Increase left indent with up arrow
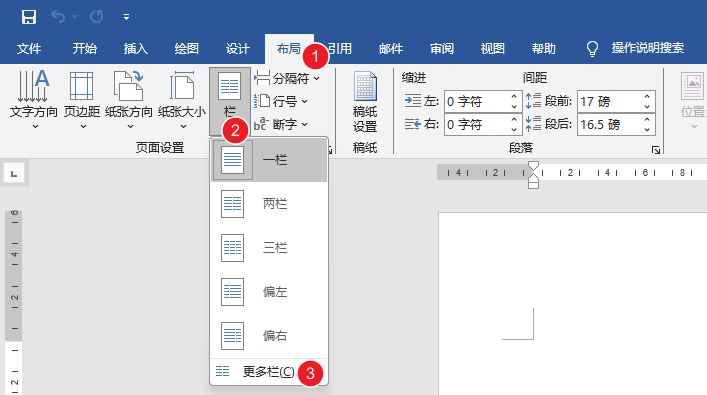 pos(514,96)
